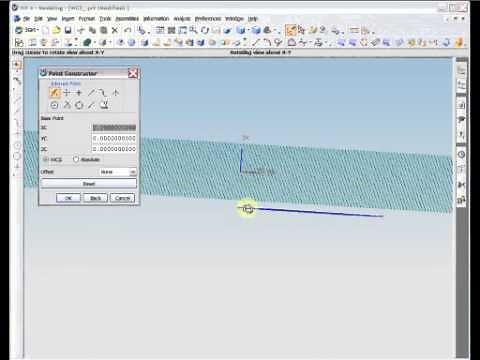
Task: Open the Insert menu
Action: coord(68,19)
